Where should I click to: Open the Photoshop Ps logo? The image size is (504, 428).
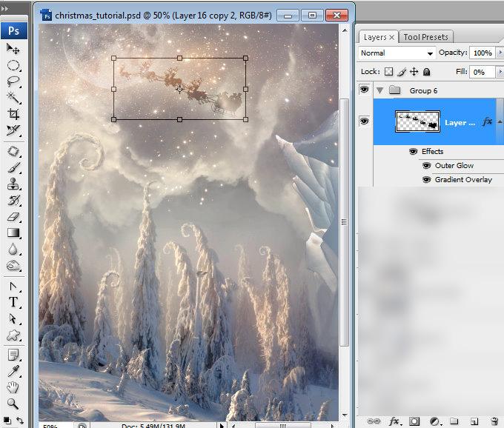coord(14,31)
